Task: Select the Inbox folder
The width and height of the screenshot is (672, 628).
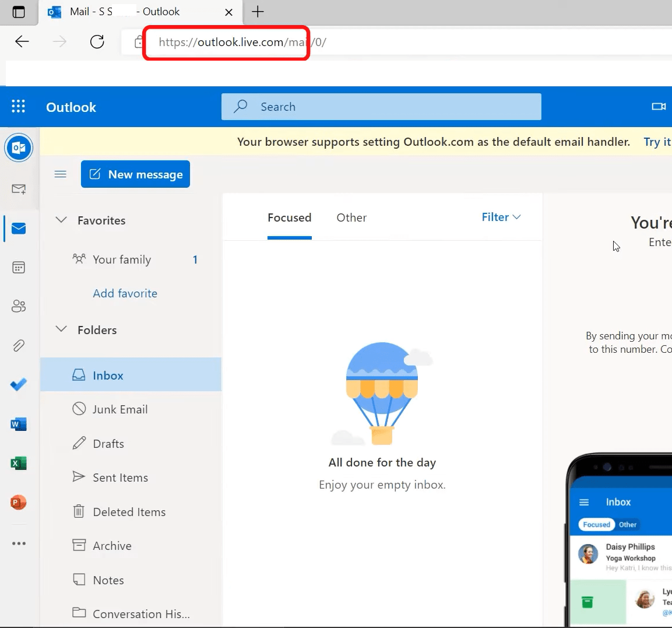Action: [x=131, y=374]
